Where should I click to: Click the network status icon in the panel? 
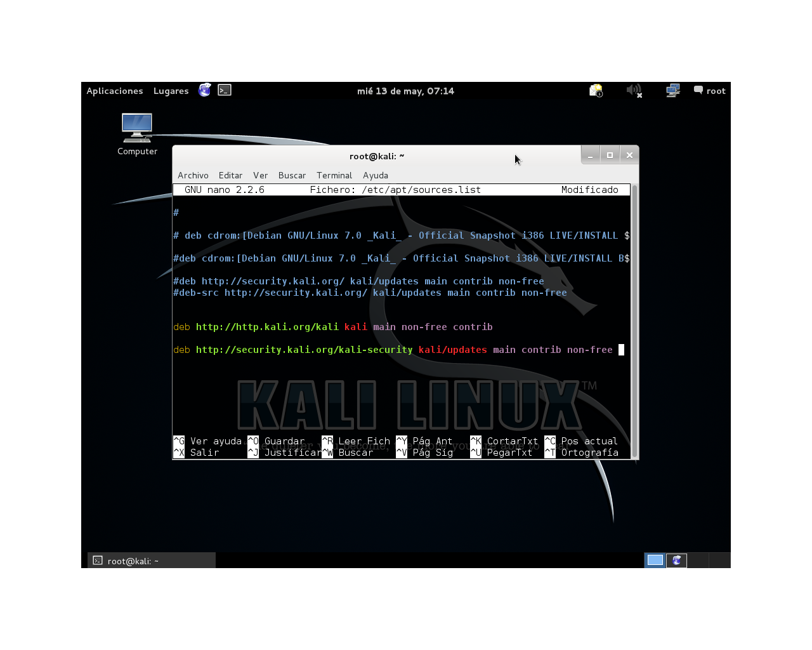(672, 90)
